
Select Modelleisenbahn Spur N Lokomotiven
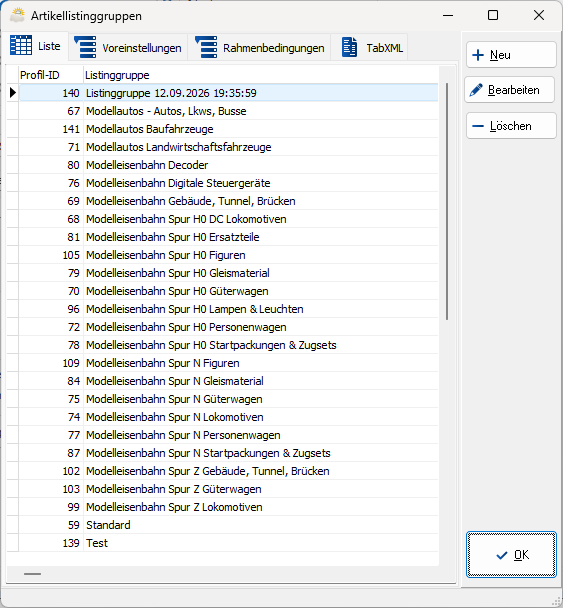tap(228, 417)
